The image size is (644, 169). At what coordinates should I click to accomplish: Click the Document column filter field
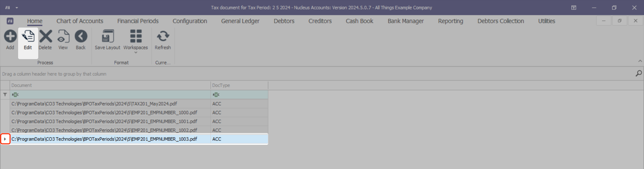110,95
